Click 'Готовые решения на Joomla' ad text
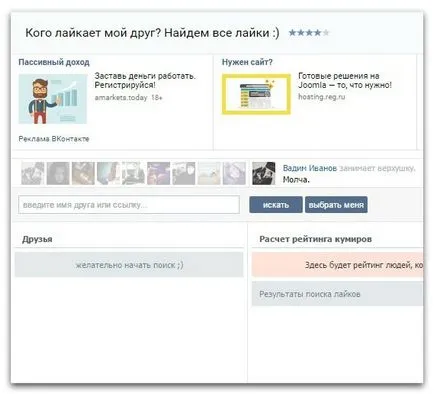The height and width of the screenshot is (394, 434). coord(345,80)
